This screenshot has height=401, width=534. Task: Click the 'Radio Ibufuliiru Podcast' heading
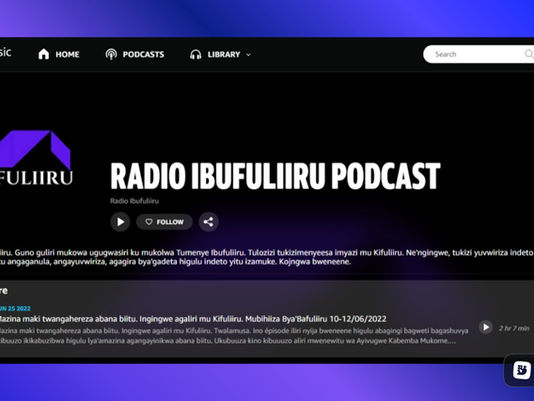tap(275, 176)
